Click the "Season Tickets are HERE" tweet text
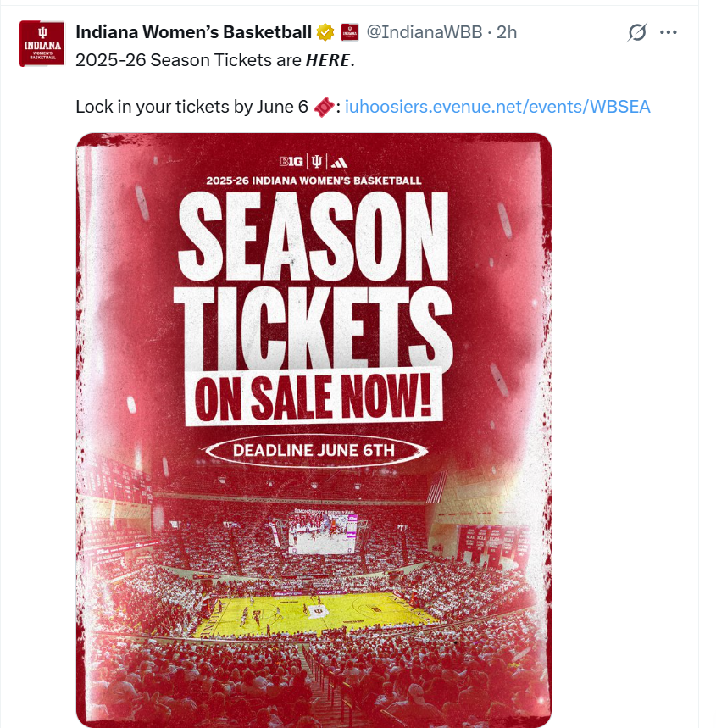 [x=215, y=60]
